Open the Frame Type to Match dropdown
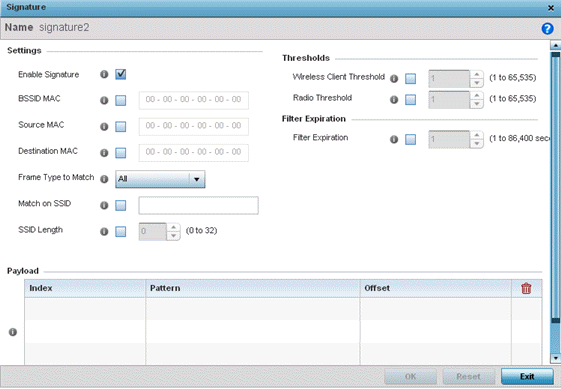 pyautogui.click(x=160, y=179)
